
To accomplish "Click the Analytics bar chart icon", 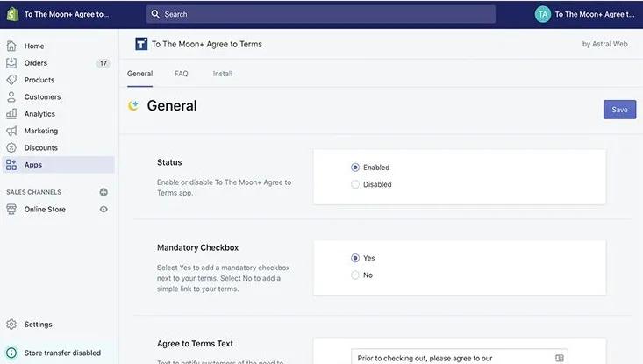I will coord(11,113).
